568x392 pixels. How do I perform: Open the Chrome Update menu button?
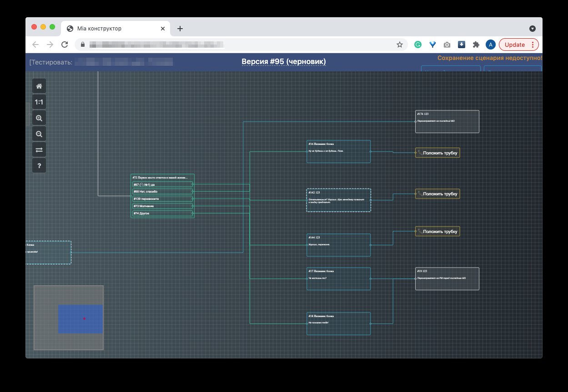coord(519,45)
